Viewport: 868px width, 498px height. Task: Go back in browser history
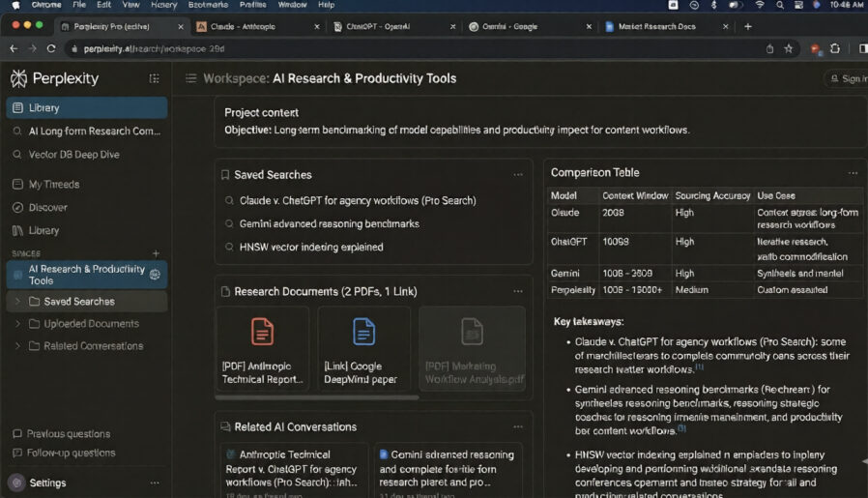14,48
